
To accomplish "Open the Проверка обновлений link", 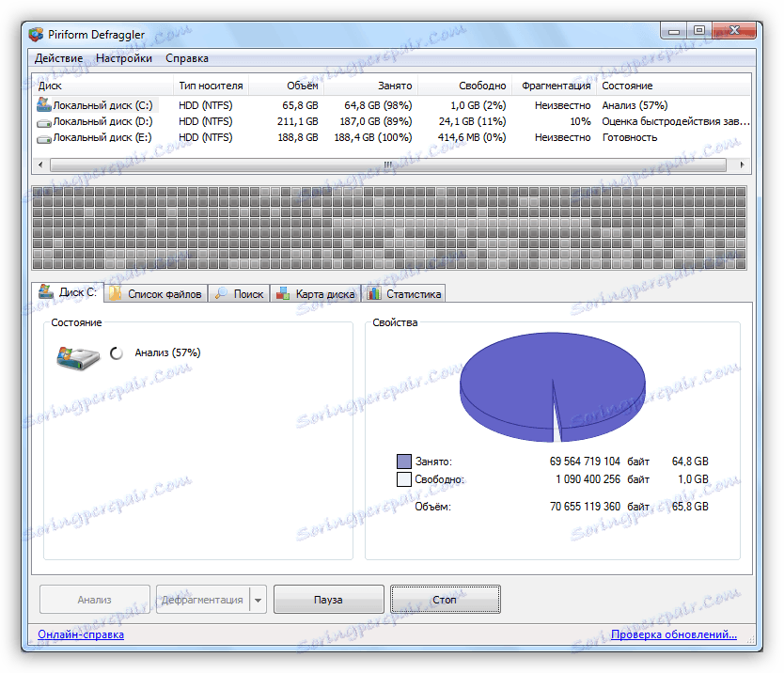I will pyautogui.click(x=673, y=634).
